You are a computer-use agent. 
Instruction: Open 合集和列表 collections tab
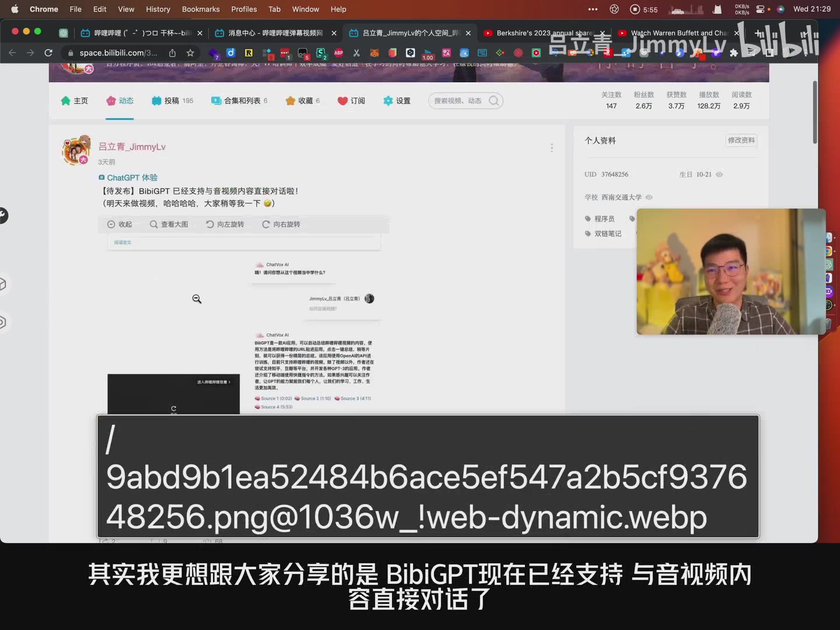239,101
